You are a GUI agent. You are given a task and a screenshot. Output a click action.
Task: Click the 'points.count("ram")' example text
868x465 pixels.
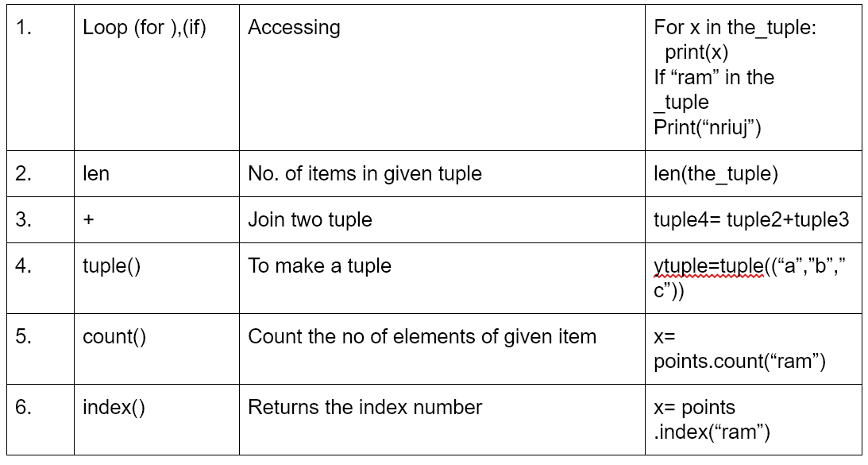[739, 361]
